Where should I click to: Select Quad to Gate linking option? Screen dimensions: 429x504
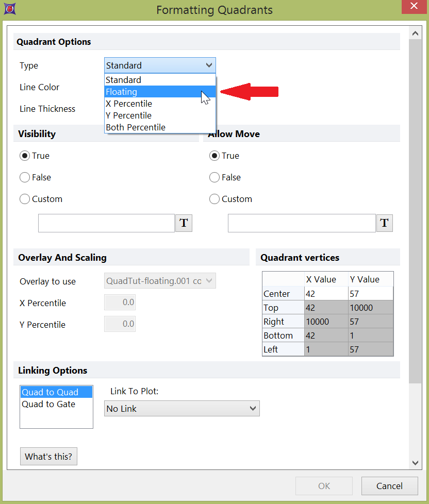(48, 404)
